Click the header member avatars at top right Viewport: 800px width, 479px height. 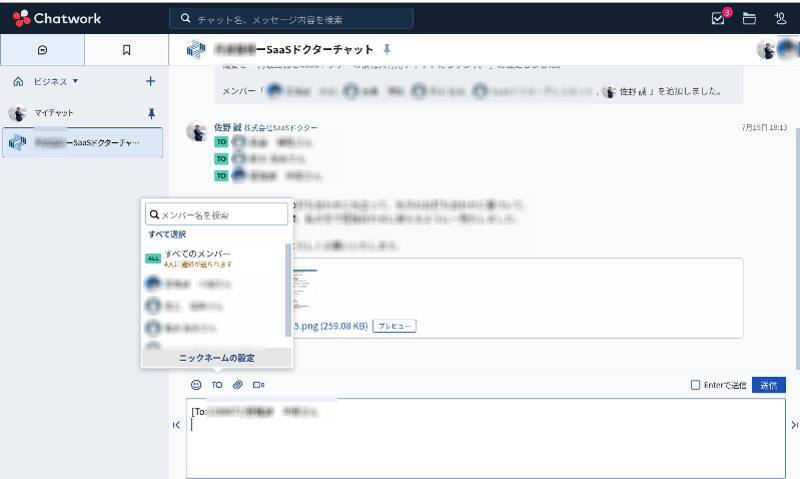(778, 49)
